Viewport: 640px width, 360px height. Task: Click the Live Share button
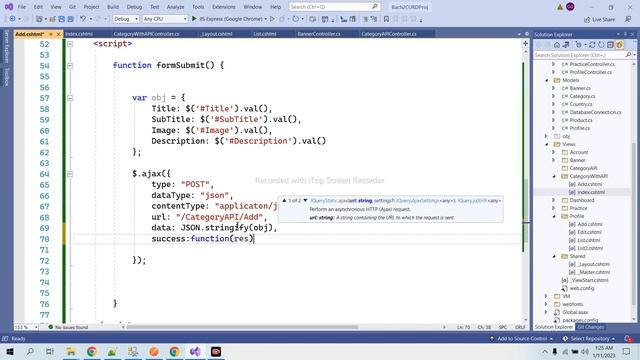pos(599,19)
